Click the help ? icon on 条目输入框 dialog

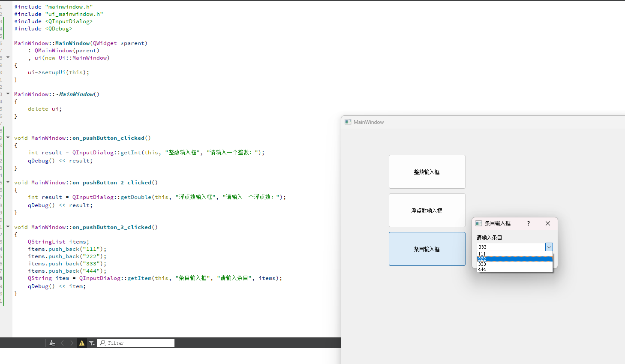click(528, 223)
